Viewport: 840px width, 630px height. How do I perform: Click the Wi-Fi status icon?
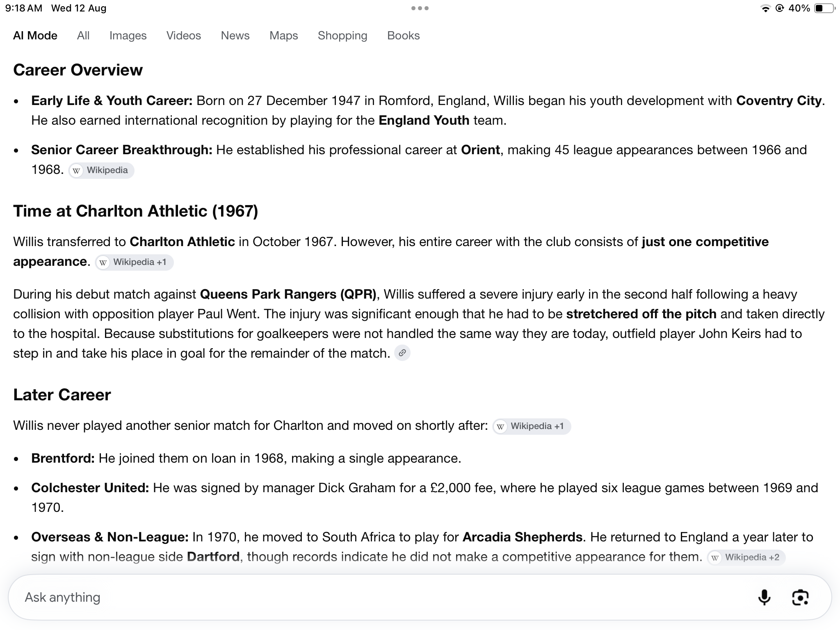(765, 8)
